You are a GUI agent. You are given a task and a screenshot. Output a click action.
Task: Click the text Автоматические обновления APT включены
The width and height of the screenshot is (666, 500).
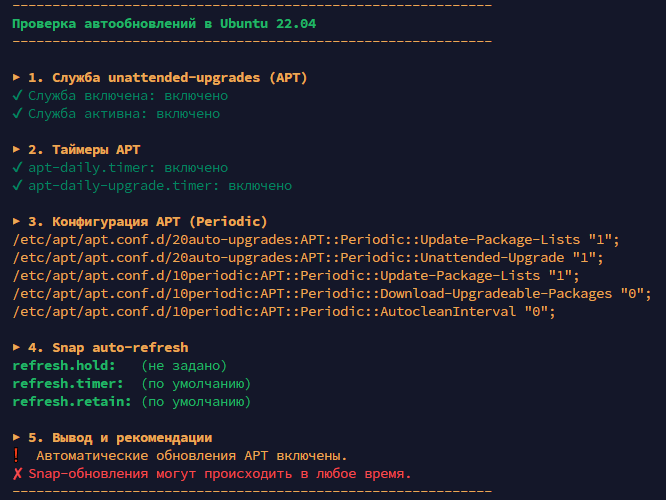point(192,455)
